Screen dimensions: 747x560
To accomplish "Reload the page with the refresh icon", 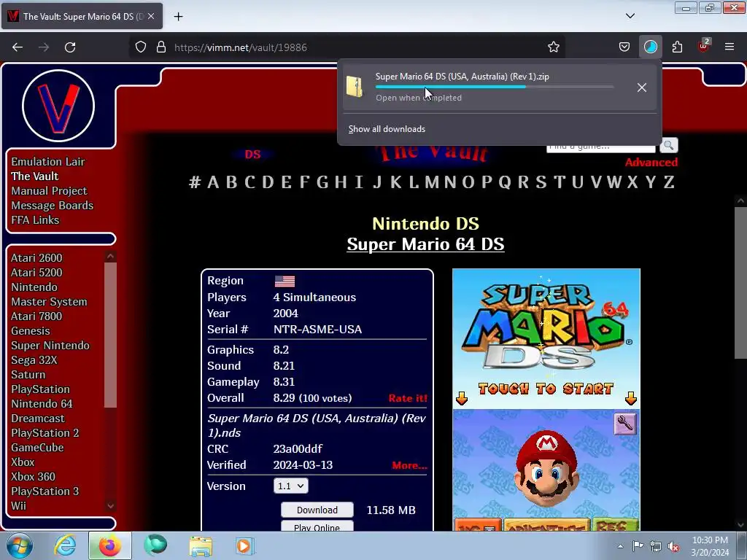I will point(70,47).
